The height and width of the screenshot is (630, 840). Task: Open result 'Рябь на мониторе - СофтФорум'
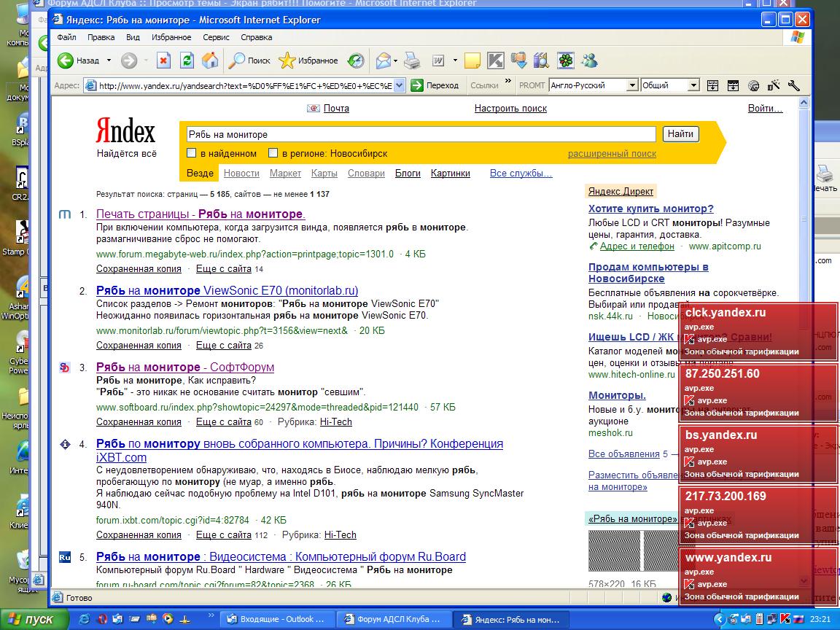pyautogui.click(x=185, y=367)
